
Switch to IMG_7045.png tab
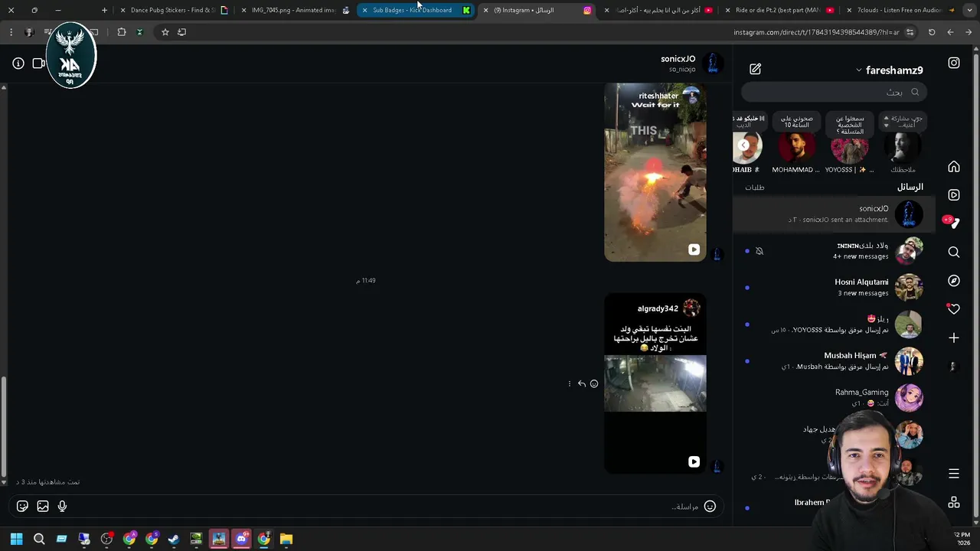coord(294,10)
